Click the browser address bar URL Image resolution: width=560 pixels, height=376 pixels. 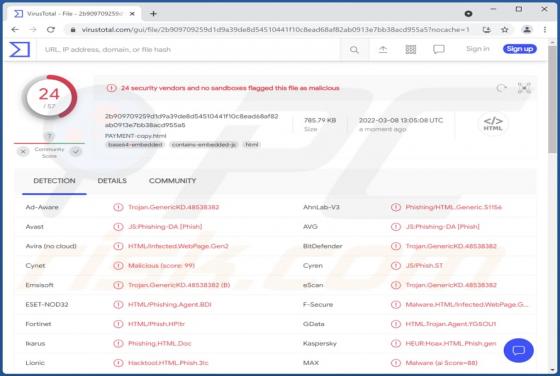275,30
